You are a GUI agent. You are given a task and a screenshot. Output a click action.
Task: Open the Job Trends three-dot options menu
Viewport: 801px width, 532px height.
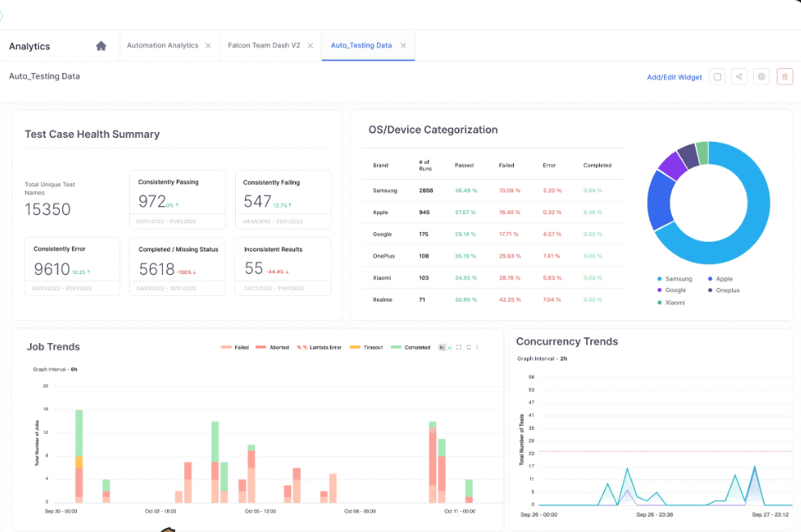coord(477,346)
